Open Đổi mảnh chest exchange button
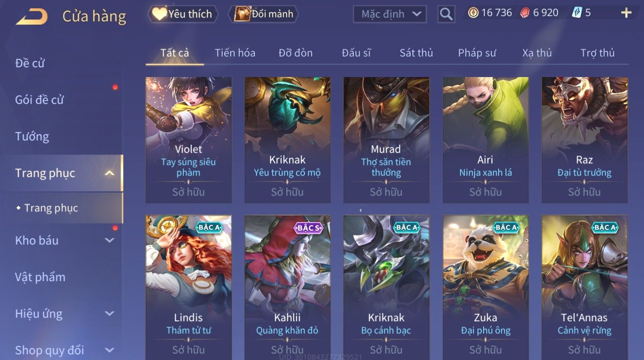The height and width of the screenshot is (360, 644). pos(264,14)
